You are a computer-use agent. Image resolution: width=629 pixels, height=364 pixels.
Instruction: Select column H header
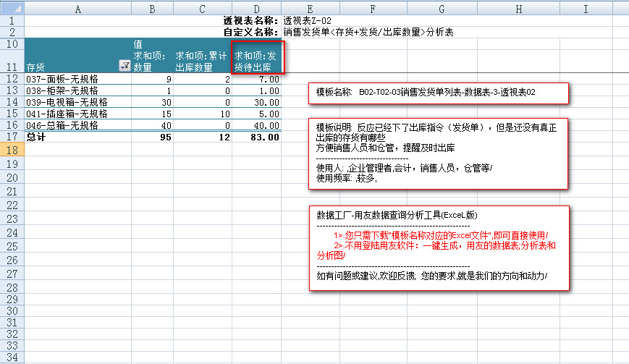pos(519,7)
